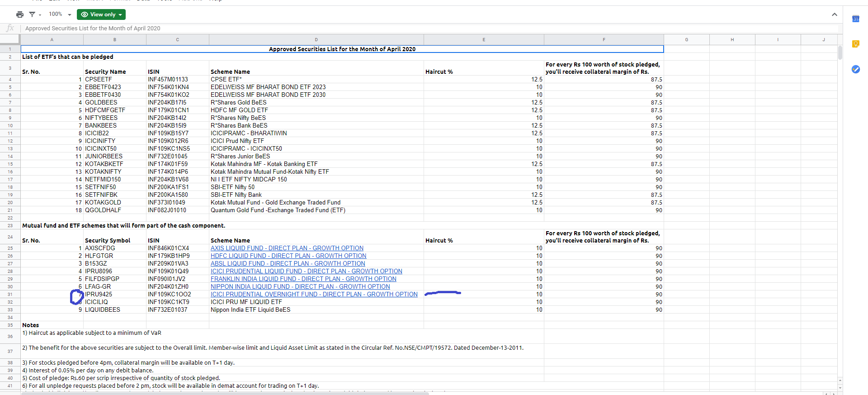The image size is (868, 395).
Task: Select cell 'EDELWEISS MF BHARAT BOND ETF 2030'
Action: 316,95
